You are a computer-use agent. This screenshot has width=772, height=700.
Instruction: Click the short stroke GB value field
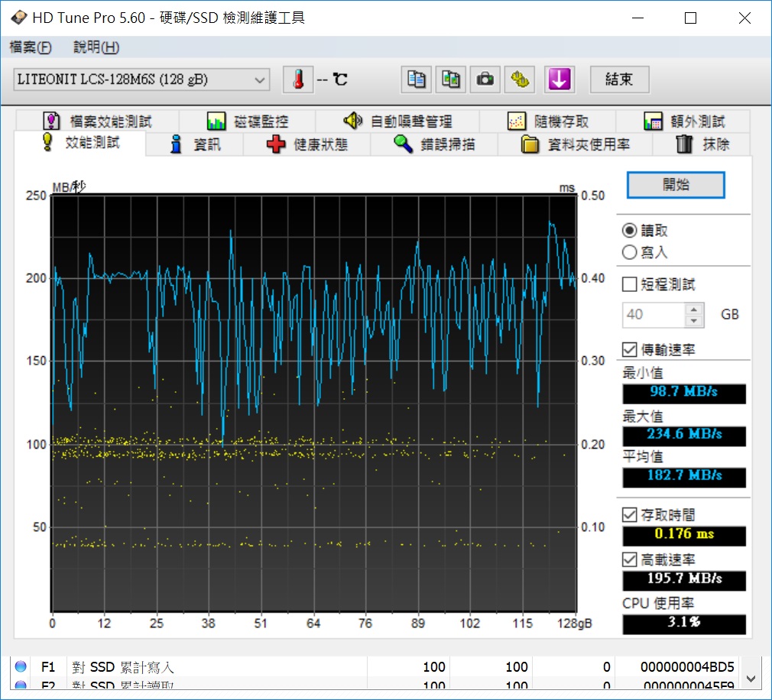coord(654,315)
